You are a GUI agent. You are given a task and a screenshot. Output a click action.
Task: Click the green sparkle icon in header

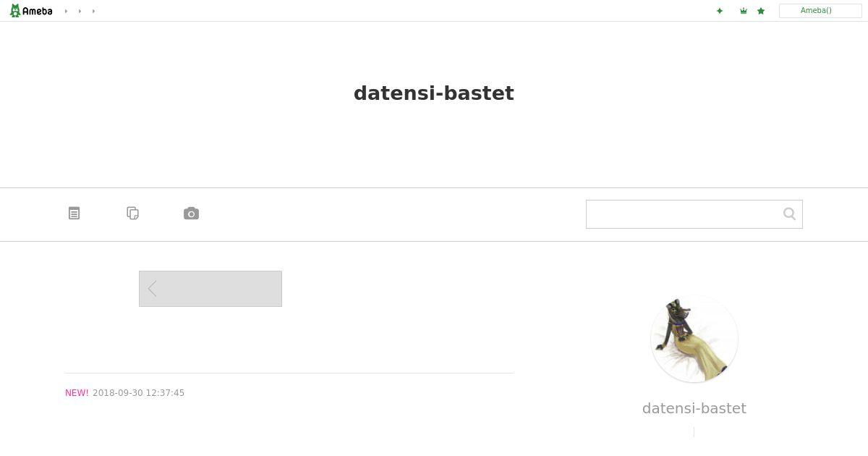[x=720, y=11]
